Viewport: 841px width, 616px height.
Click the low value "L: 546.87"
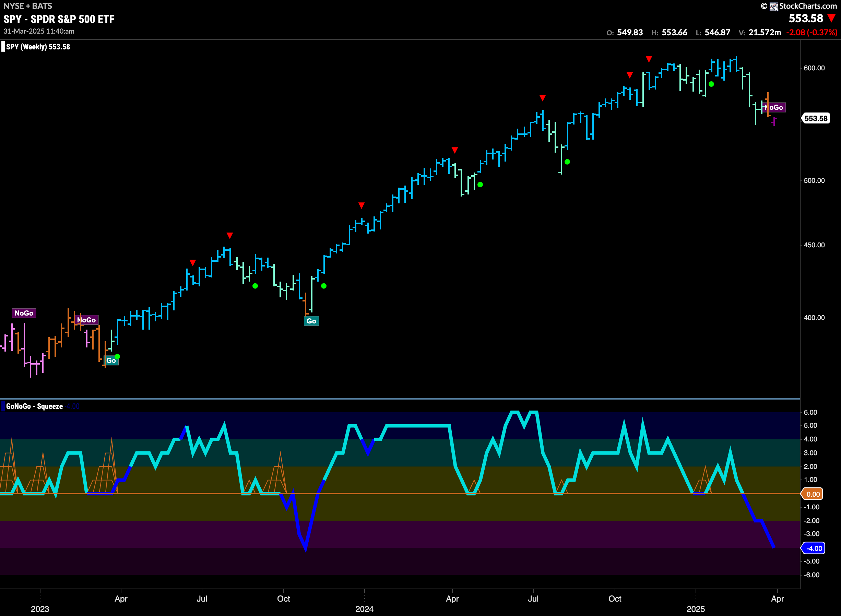tap(713, 33)
